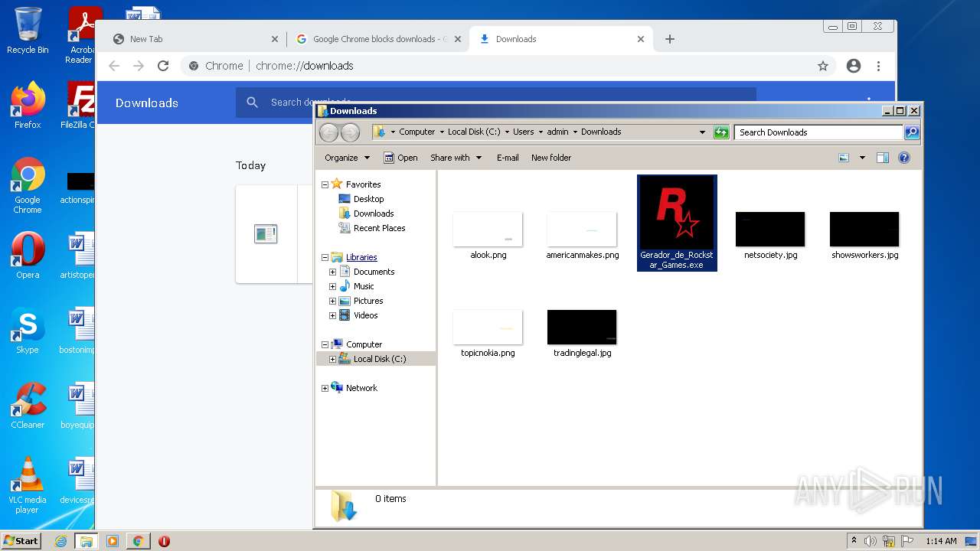Image resolution: width=980 pixels, height=551 pixels.
Task: Create a New folder
Action: coord(551,158)
